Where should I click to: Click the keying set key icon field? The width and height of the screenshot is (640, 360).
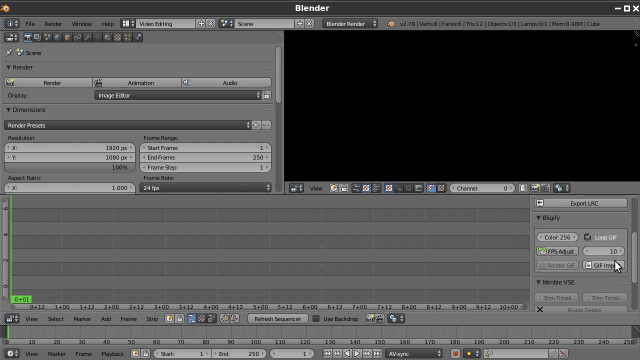click(x=516, y=353)
